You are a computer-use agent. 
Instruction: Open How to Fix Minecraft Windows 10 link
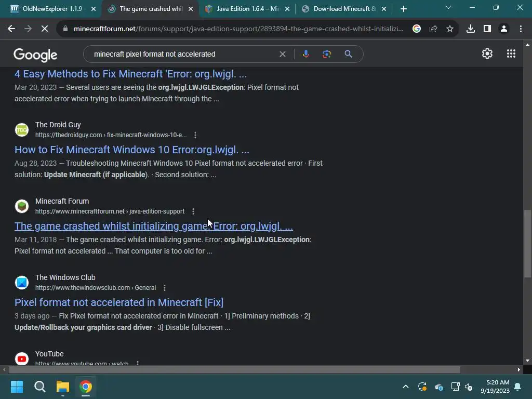[x=131, y=150]
